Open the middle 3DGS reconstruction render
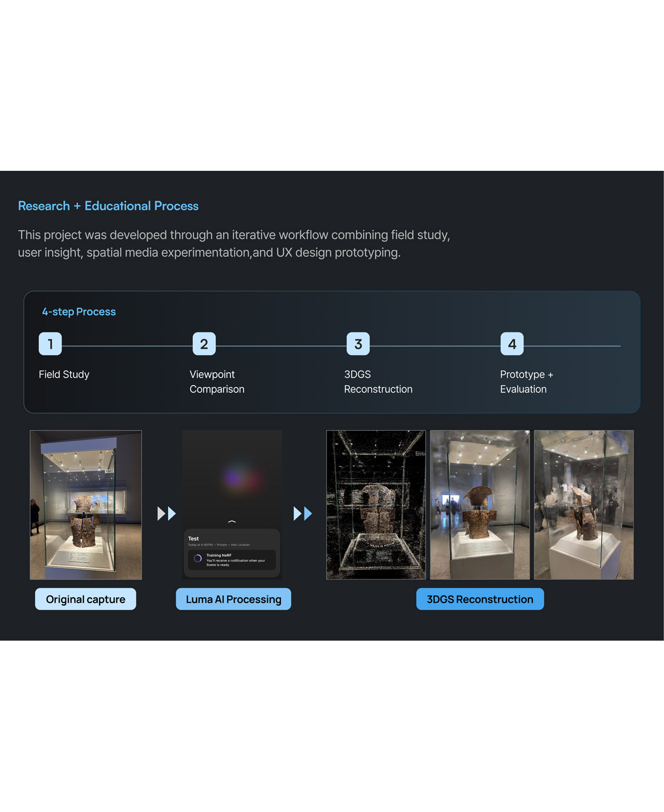This screenshot has width=664, height=812. click(480, 505)
